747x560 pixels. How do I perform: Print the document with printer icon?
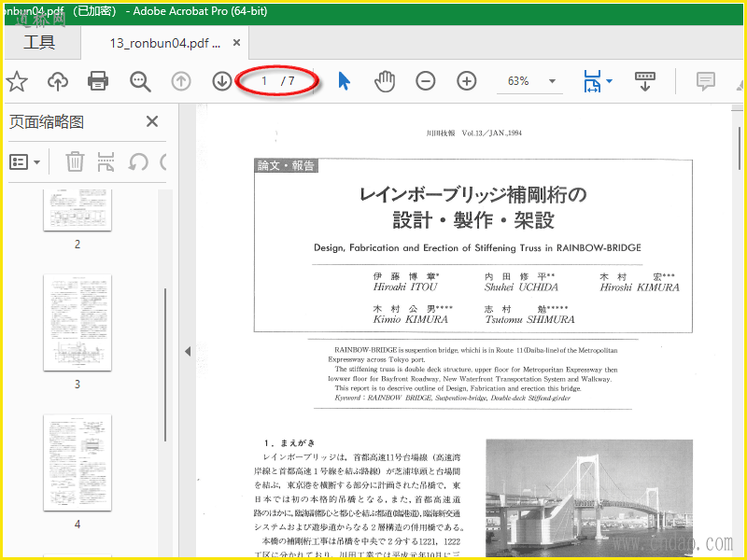[x=98, y=81]
